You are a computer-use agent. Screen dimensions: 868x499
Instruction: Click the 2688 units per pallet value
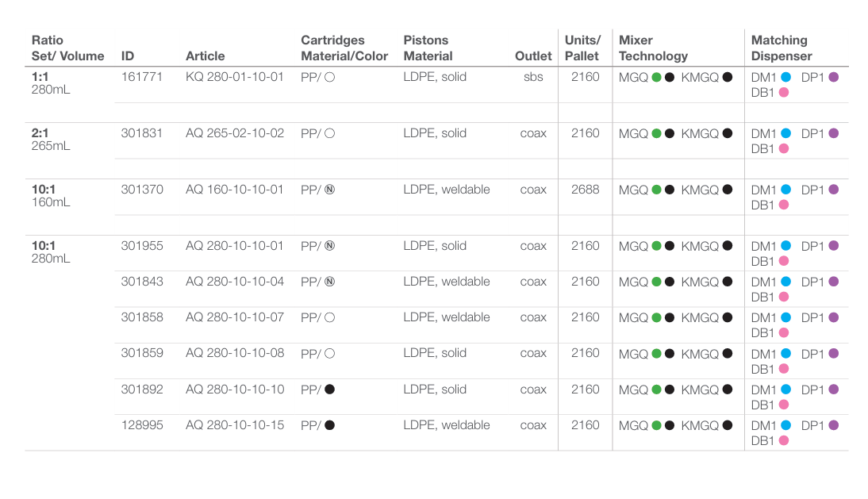click(x=585, y=190)
